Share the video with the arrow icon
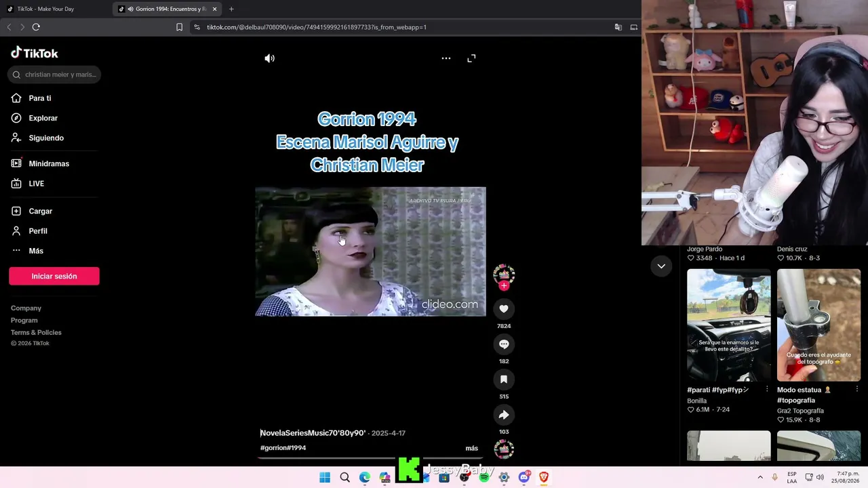Screen dimensions: 868x488 pos(504,415)
